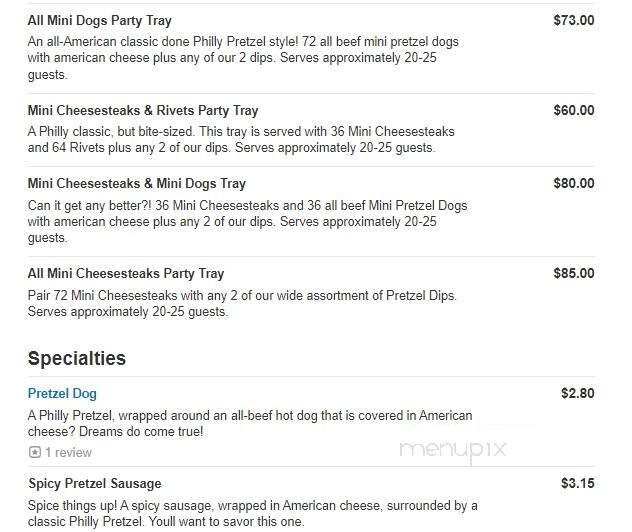The width and height of the screenshot is (632, 532).
Task: Click the All Mini Cheesesteaks Party Tray heading
Action: 126,274
